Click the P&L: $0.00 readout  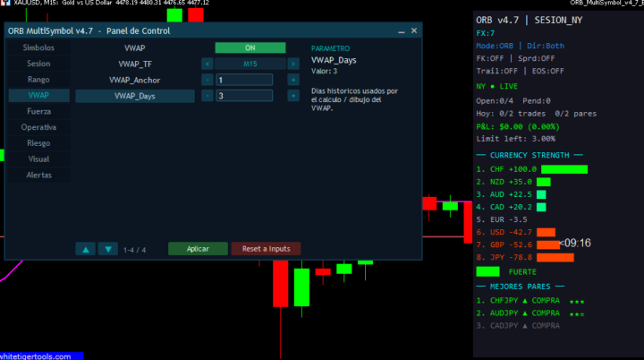[518, 127]
